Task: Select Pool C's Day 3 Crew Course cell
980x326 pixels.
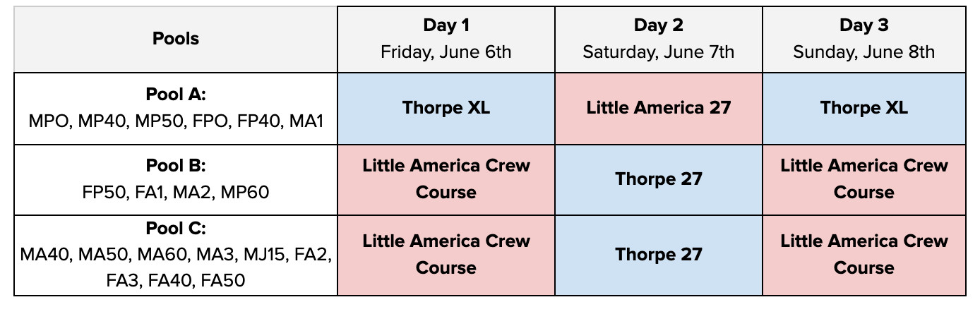Action: click(864, 254)
